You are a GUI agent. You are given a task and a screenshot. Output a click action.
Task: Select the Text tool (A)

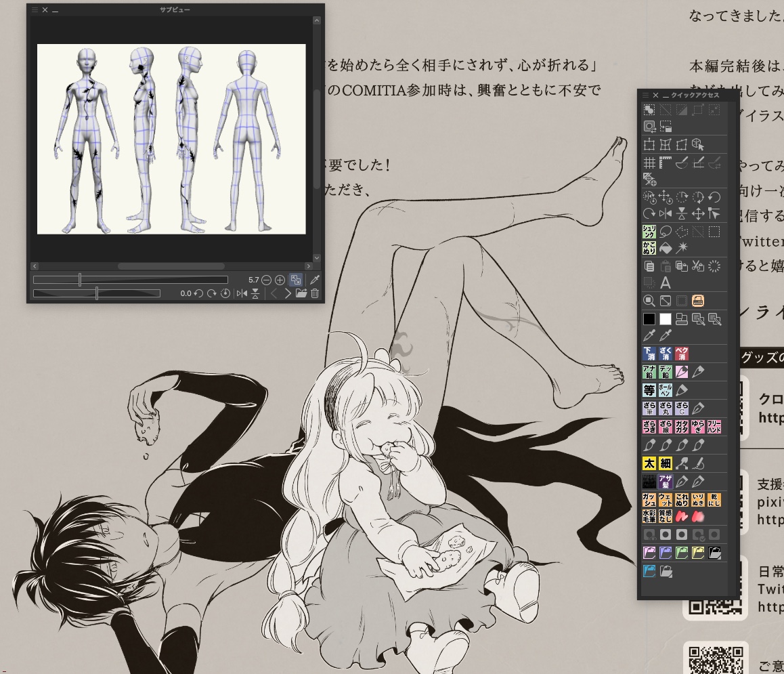(x=666, y=282)
